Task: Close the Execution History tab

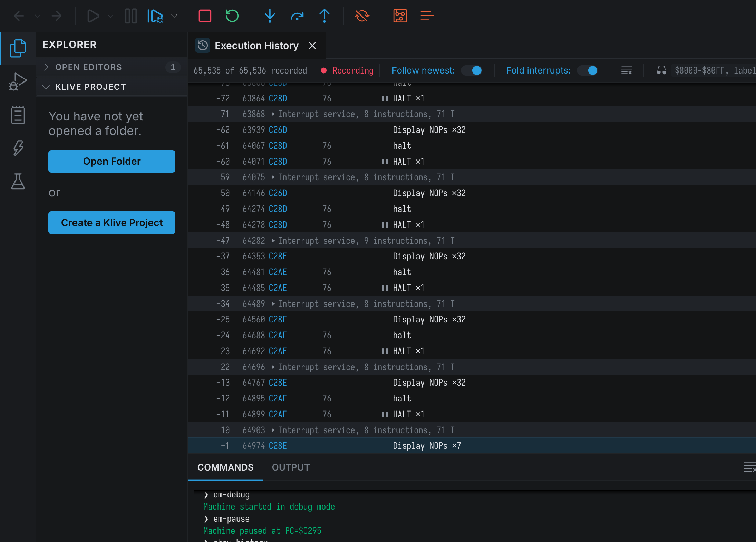Action: (312, 46)
